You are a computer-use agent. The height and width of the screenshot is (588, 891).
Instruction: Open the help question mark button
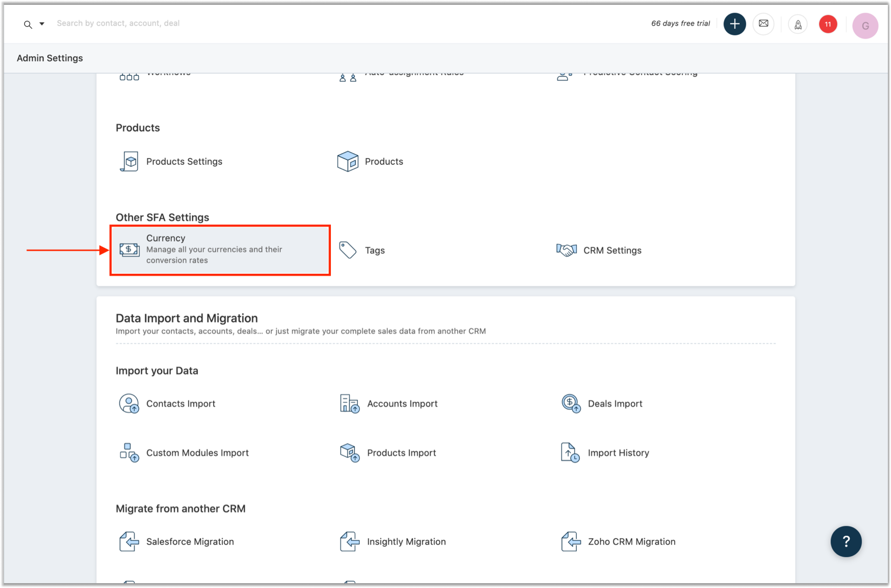(x=846, y=541)
